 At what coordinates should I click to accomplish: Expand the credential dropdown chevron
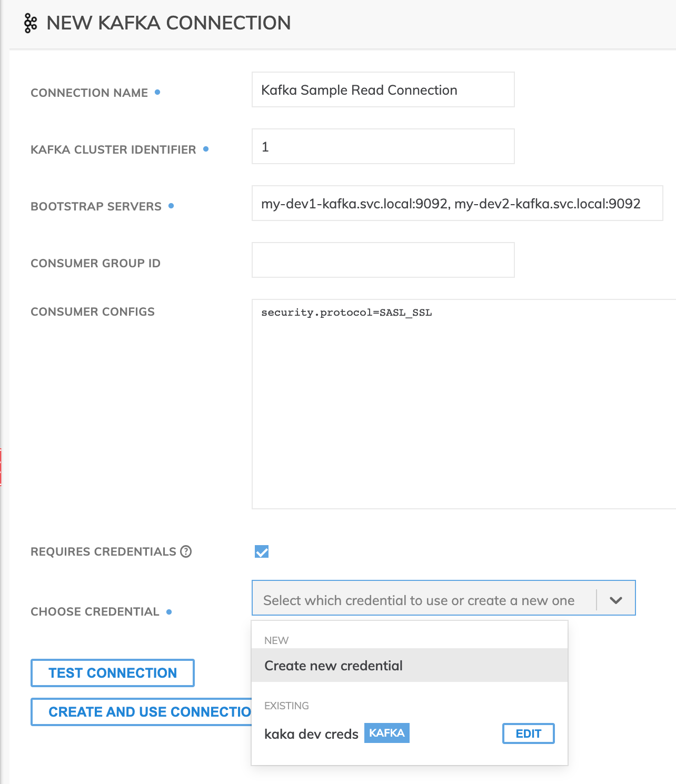616,600
